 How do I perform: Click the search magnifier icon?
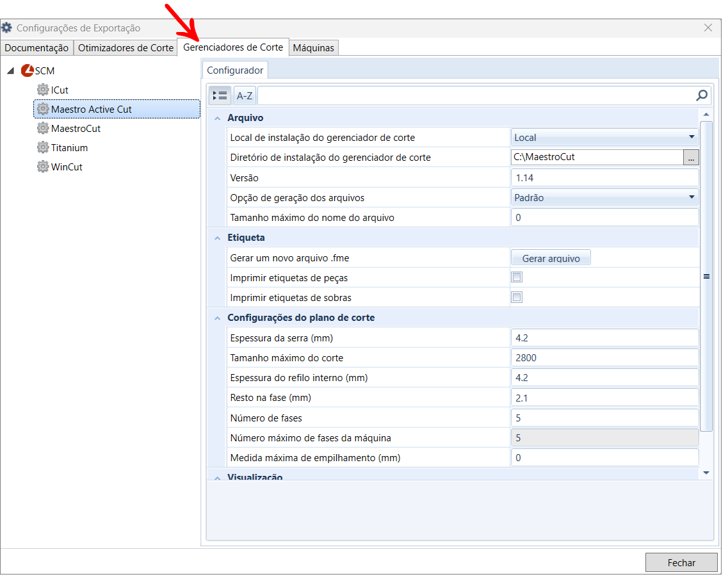tap(702, 95)
